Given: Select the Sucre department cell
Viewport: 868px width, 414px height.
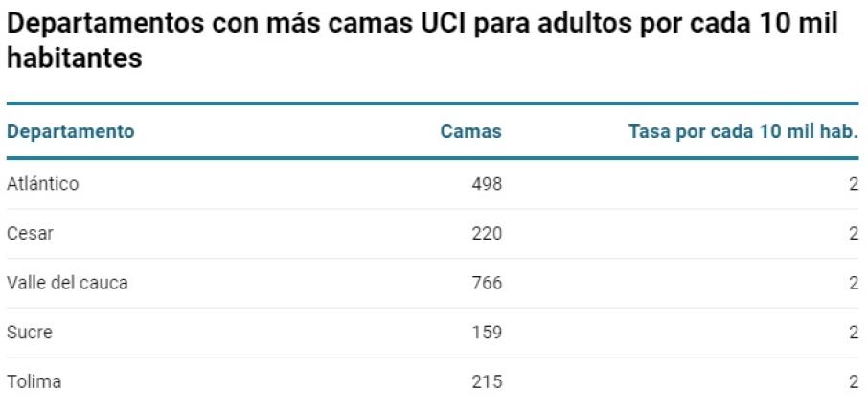Looking at the screenshot, I should click(30, 333).
